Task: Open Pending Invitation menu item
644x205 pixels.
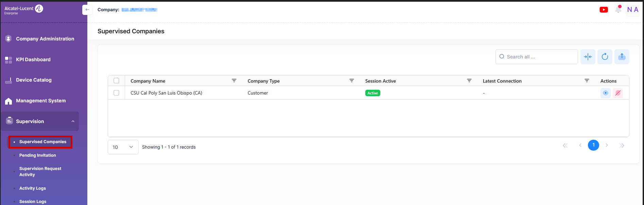Action: click(37, 155)
